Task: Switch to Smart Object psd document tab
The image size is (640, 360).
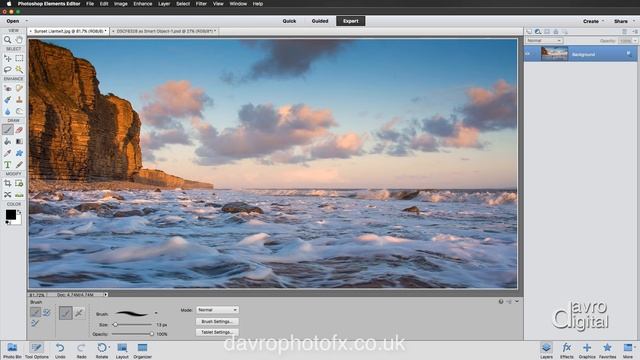Action: 164,31
